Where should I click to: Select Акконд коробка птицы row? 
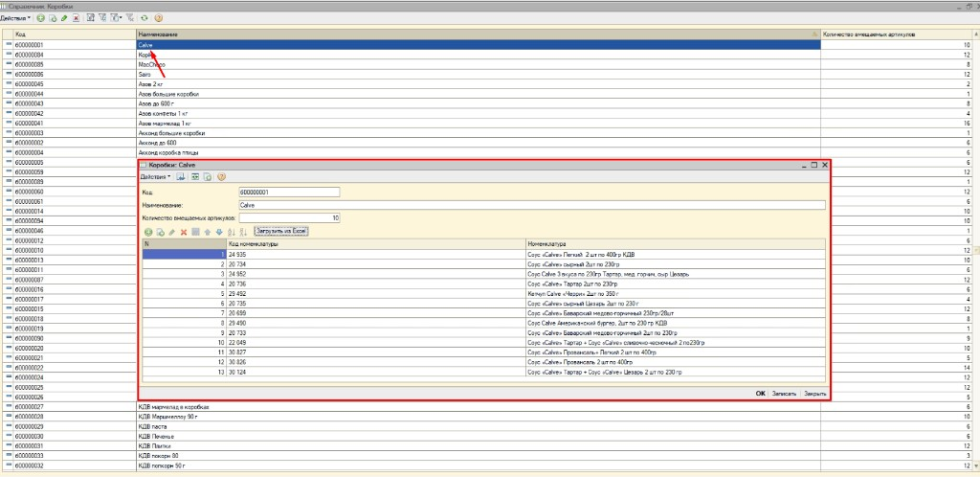487,152
